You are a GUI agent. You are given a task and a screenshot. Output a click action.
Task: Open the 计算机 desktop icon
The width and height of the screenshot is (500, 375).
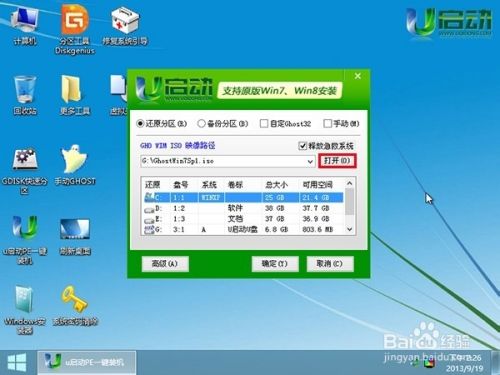pos(25,25)
